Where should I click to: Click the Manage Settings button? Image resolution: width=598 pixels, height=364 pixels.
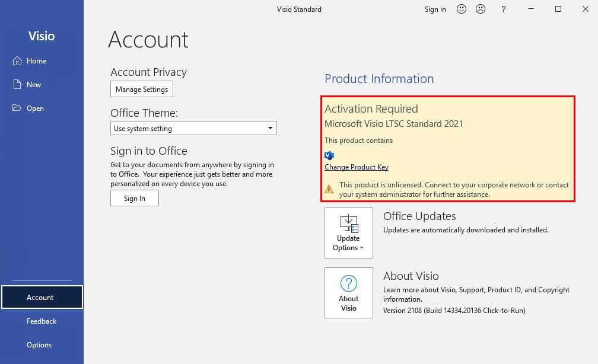142,89
